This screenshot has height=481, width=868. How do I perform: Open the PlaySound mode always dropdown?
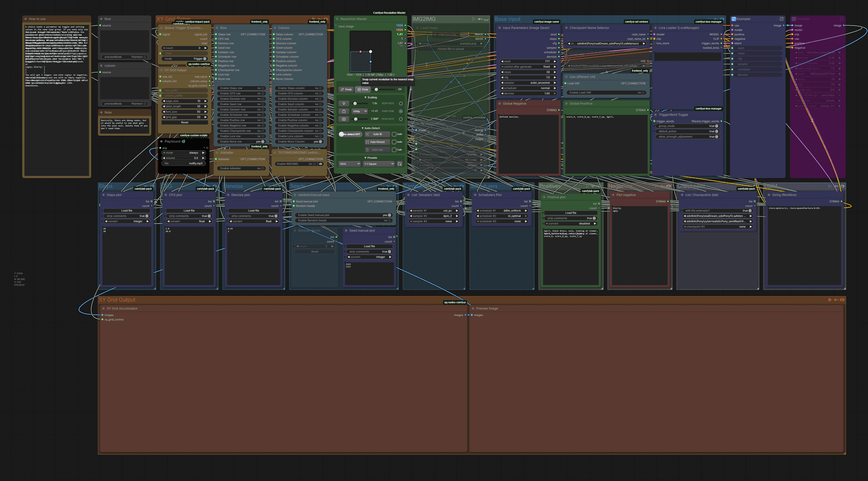click(184, 153)
